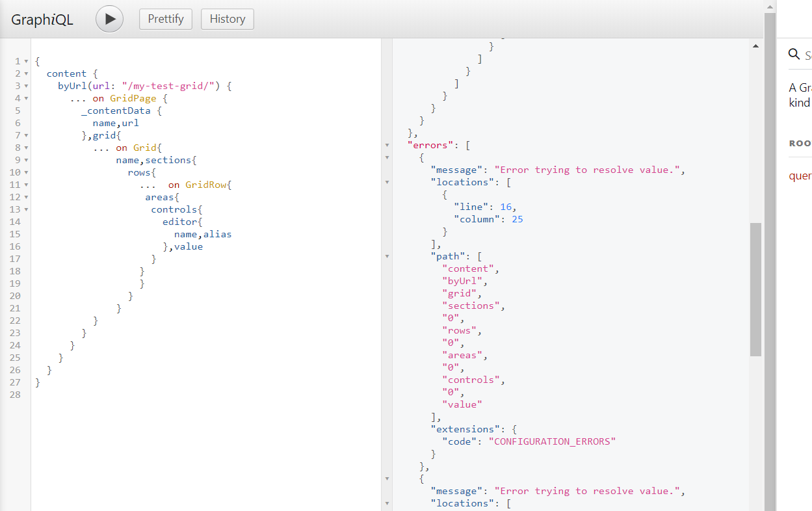The image size is (812, 511).
Task: Collapse the 'on Grid' fragment on line 8
Action: (26, 148)
